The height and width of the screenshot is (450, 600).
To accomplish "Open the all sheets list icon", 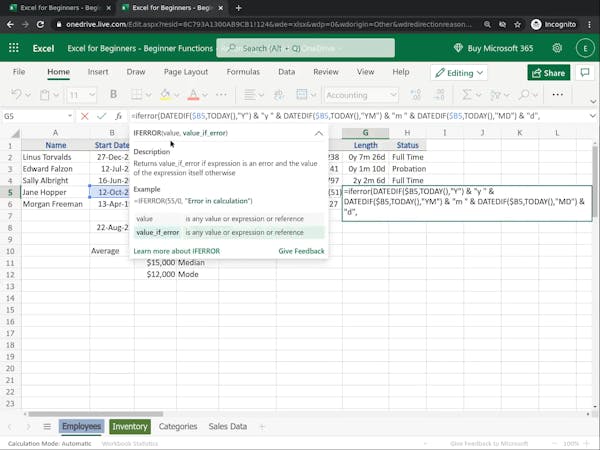I will pos(47,426).
